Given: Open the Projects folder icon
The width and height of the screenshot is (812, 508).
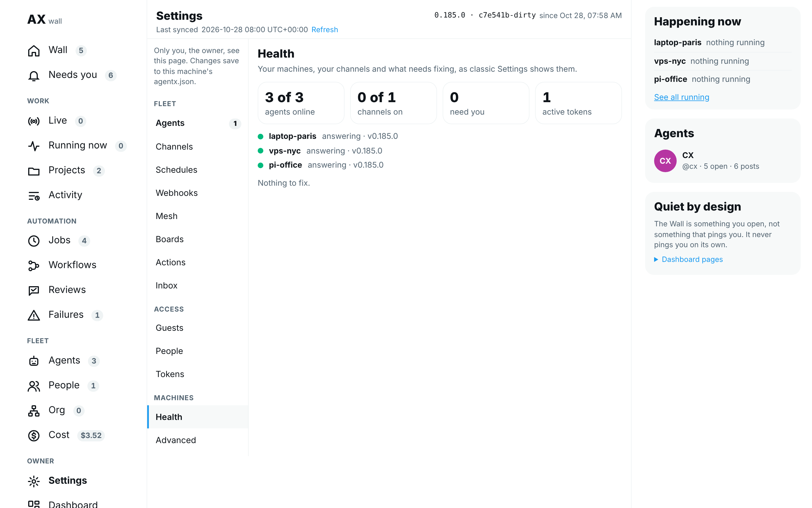Looking at the screenshot, I should (34, 171).
